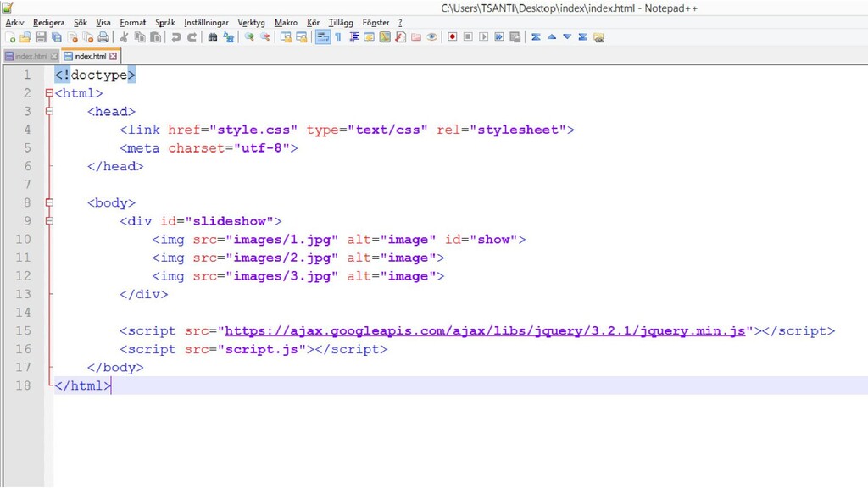This screenshot has height=488, width=868.
Task: Paste clipboard using Paste icon
Action: coord(156,37)
